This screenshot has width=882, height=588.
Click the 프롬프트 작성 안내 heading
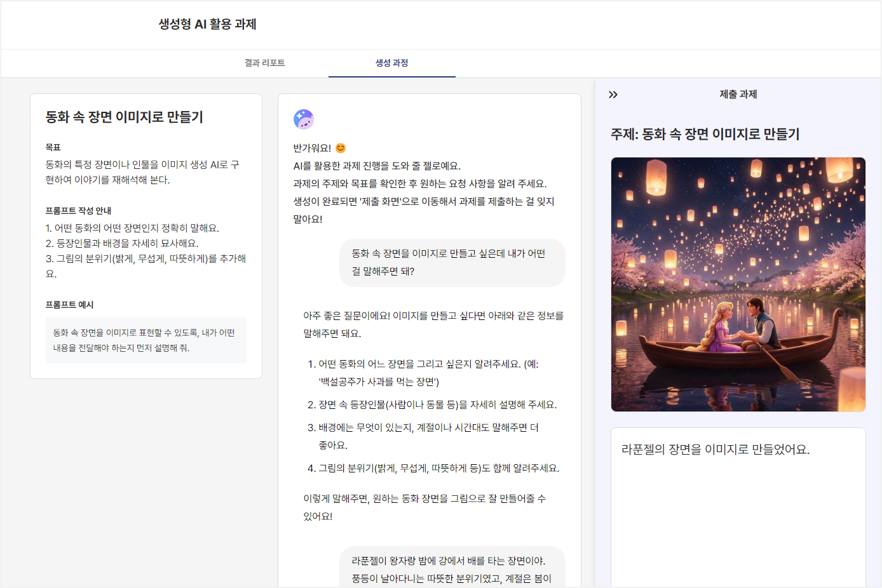pos(78,211)
